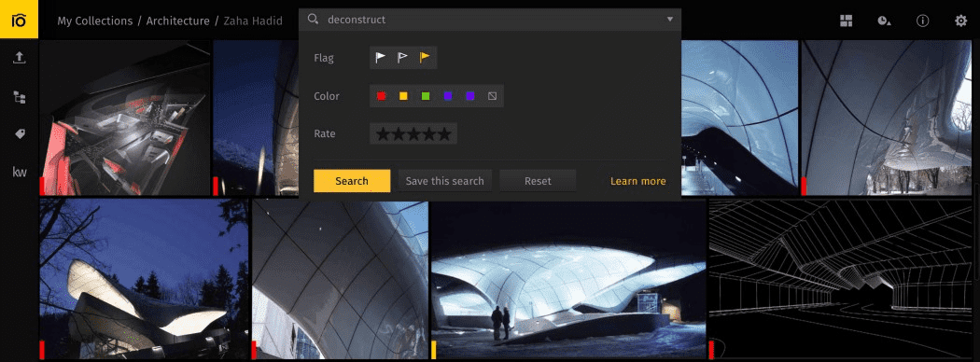Filter by the outlined unflagged flag
Image resolution: width=980 pixels, height=362 pixels.
click(403, 58)
